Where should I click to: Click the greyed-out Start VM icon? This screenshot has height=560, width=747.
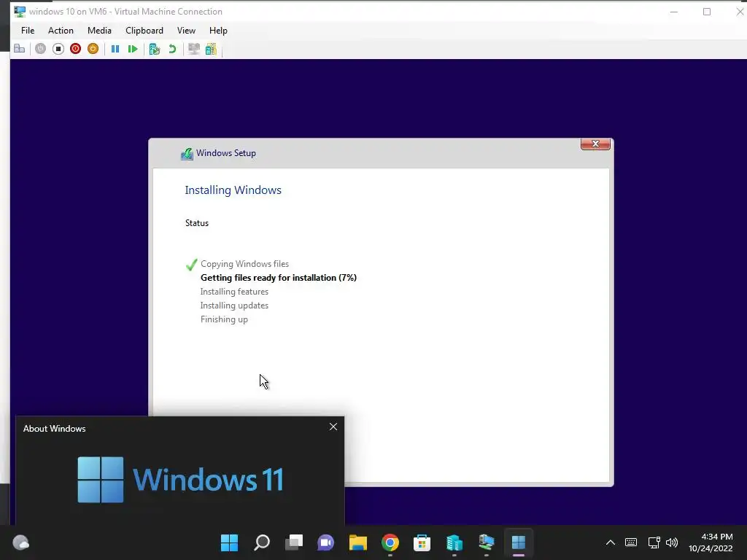41,49
